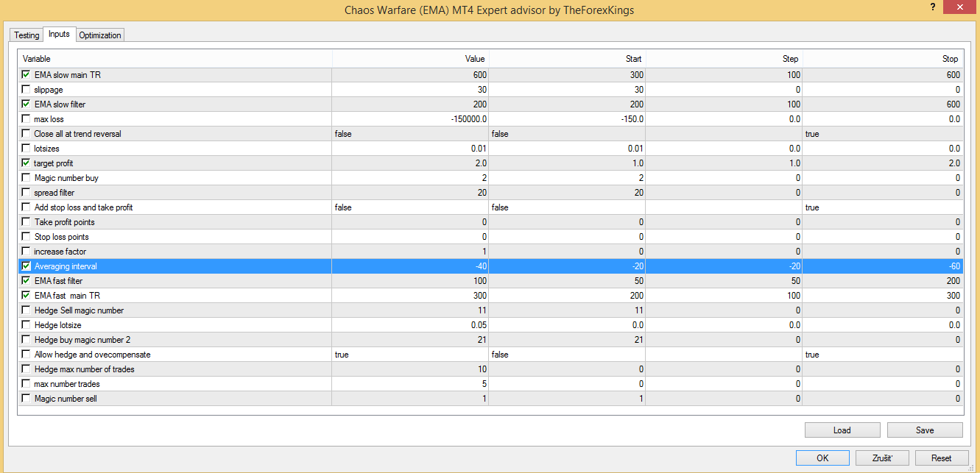The width and height of the screenshot is (980, 473).
Task: Click the Reset button
Action: click(x=942, y=458)
